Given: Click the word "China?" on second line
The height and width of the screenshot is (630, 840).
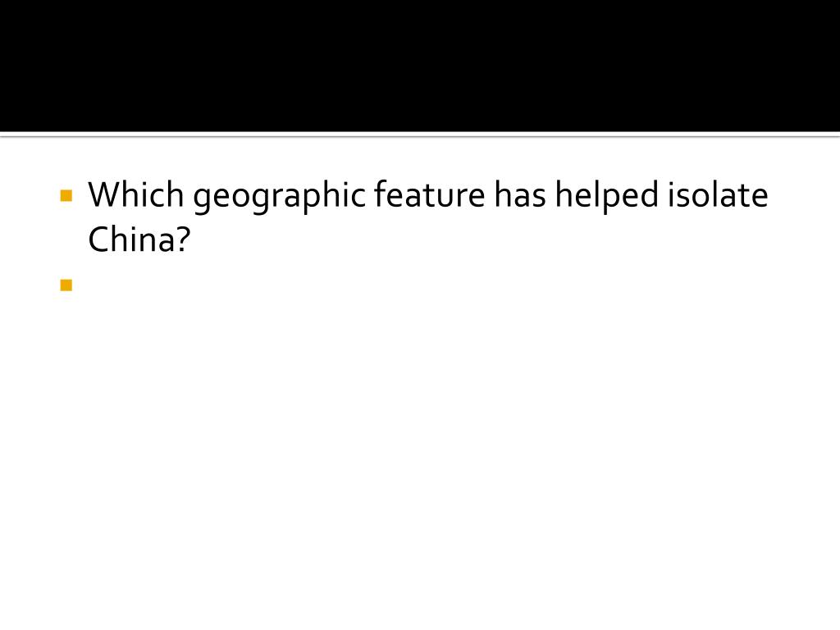Looking at the screenshot, I should [x=139, y=239].
